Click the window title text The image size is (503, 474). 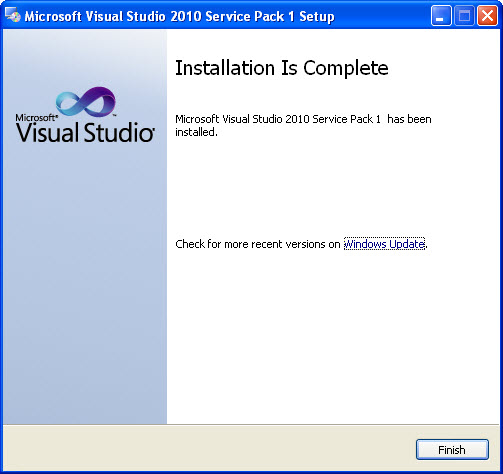click(x=179, y=16)
